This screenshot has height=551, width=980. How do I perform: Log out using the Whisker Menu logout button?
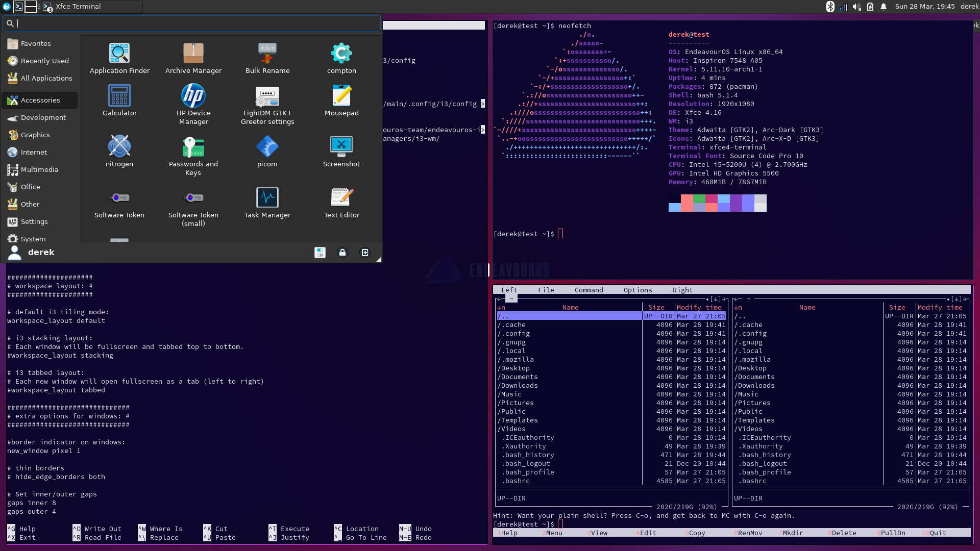[x=364, y=252]
